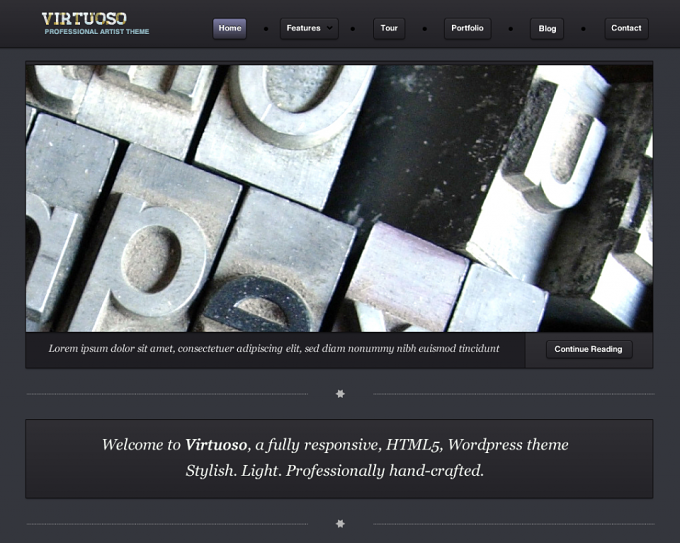
Task: Open the Portfolio page
Action: [468, 29]
